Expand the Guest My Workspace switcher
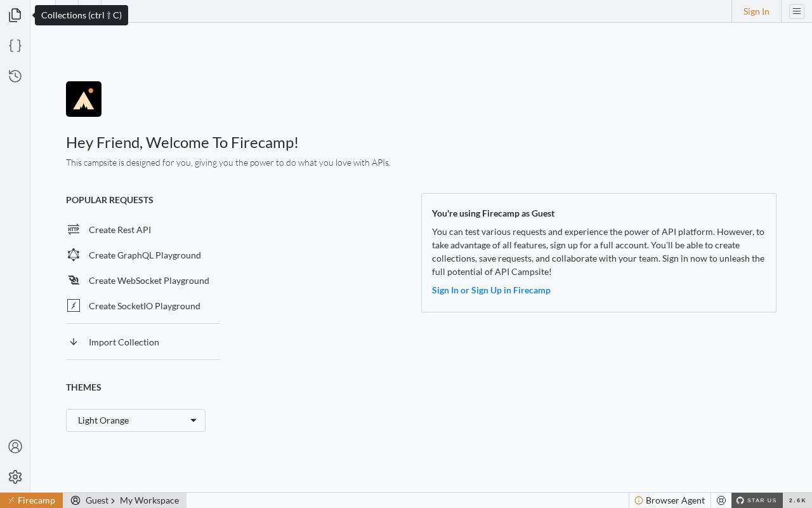 tap(125, 500)
